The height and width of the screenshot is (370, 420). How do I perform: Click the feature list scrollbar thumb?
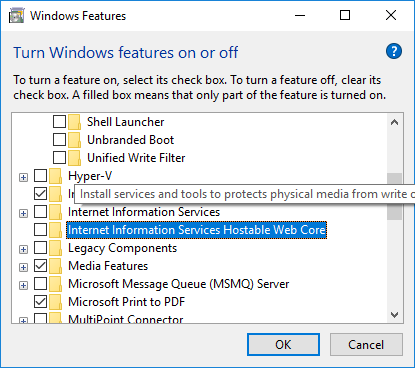(x=395, y=197)
